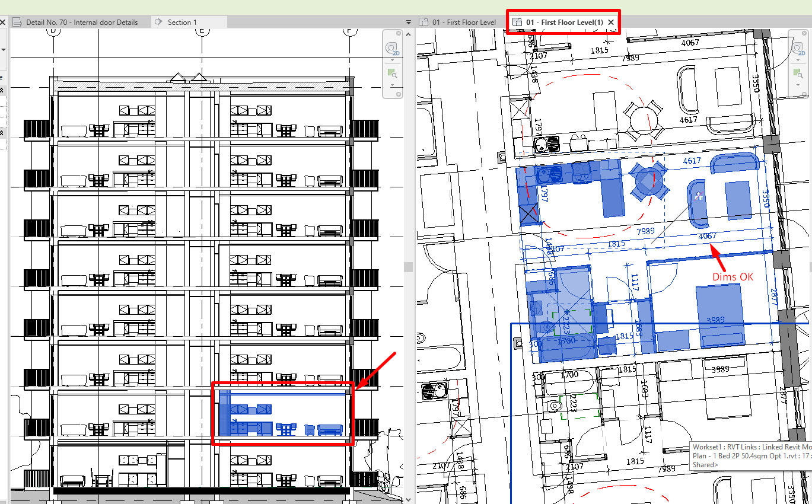Click the plan view icon on the 01 - First Floor Level tab

pos(423,21)
